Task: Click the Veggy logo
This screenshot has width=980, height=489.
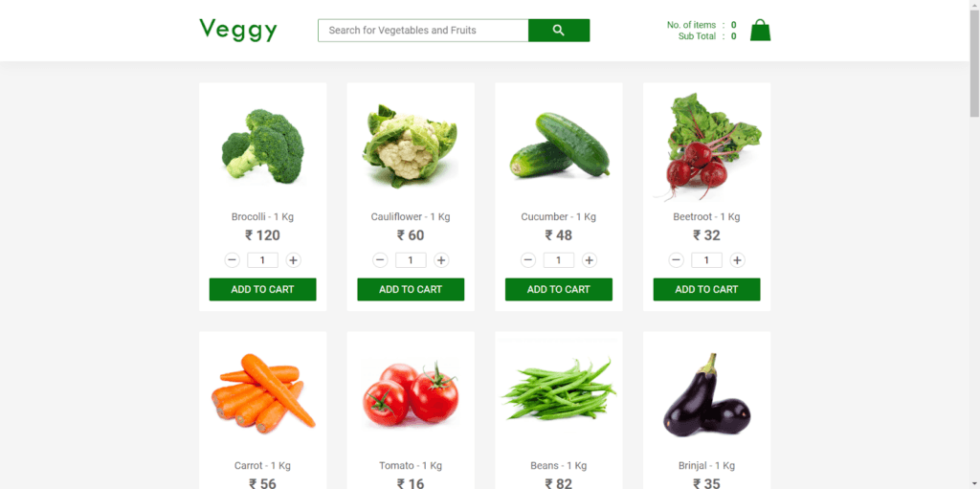Action: (238, 30)
